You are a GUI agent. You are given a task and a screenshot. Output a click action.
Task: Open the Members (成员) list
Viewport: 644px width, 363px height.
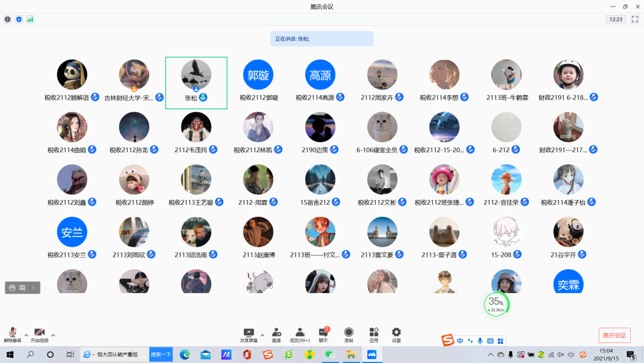tap(299, 334)
